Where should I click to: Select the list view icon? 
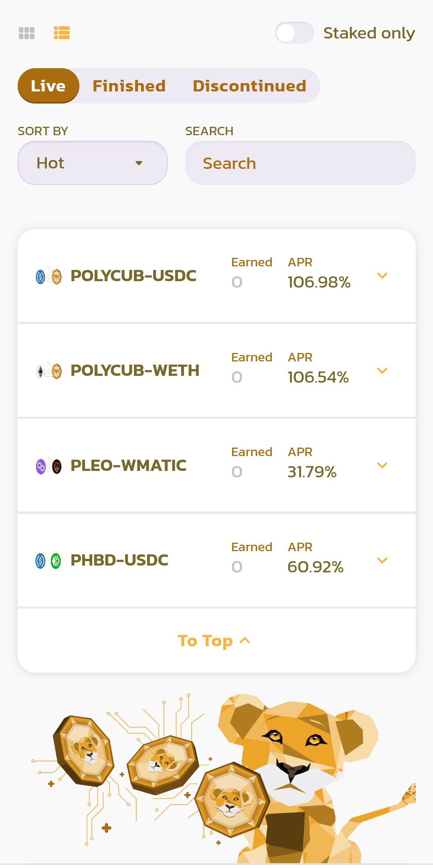pyautogui.click(x=62, y=33)
